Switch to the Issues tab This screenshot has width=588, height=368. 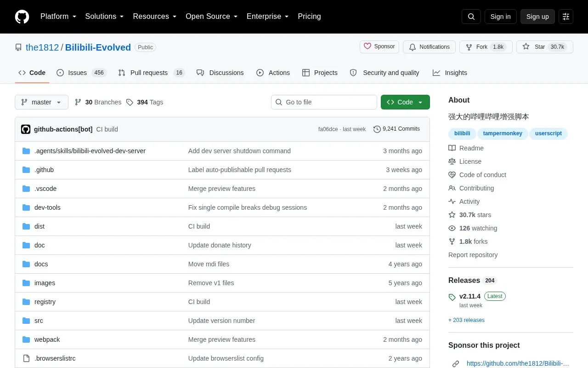[x=81, y=73]
